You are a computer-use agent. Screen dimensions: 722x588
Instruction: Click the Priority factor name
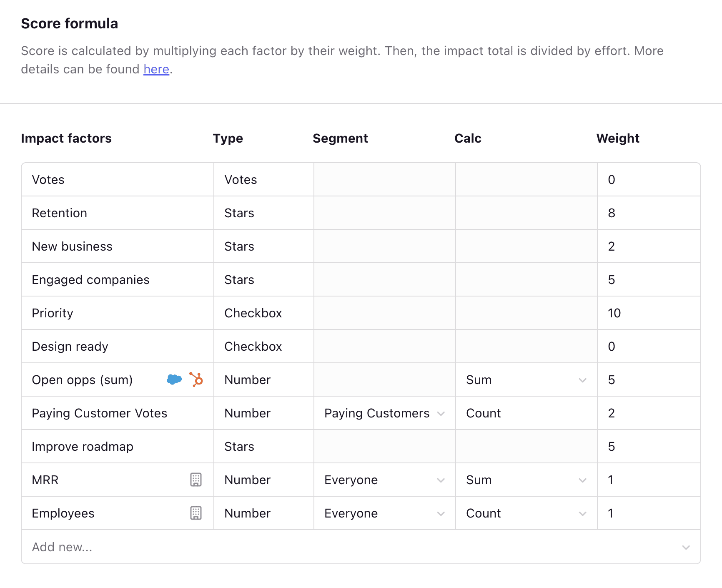point(53,313)
